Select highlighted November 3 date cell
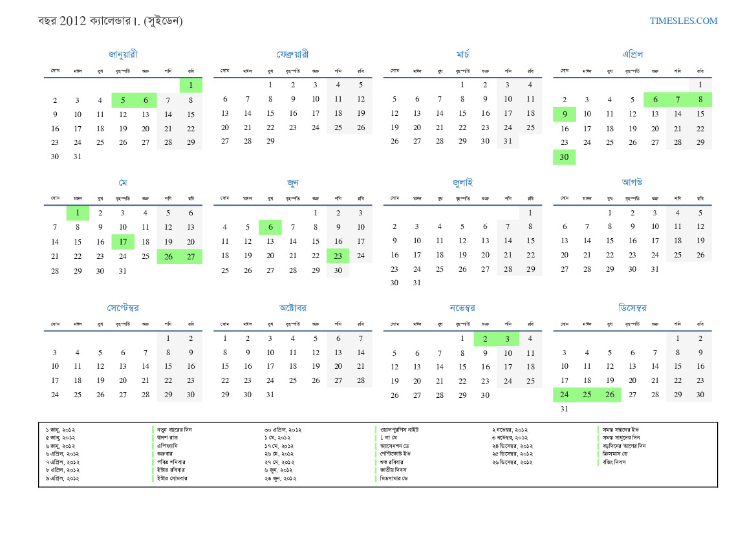This screenshot has height=535, width=756. 508,338
